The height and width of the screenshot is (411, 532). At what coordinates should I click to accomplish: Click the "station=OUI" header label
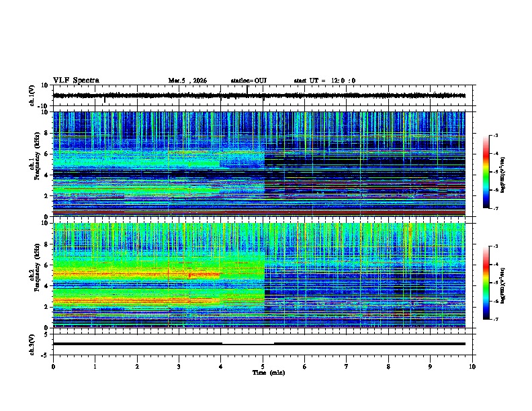[x=249, y=81]
